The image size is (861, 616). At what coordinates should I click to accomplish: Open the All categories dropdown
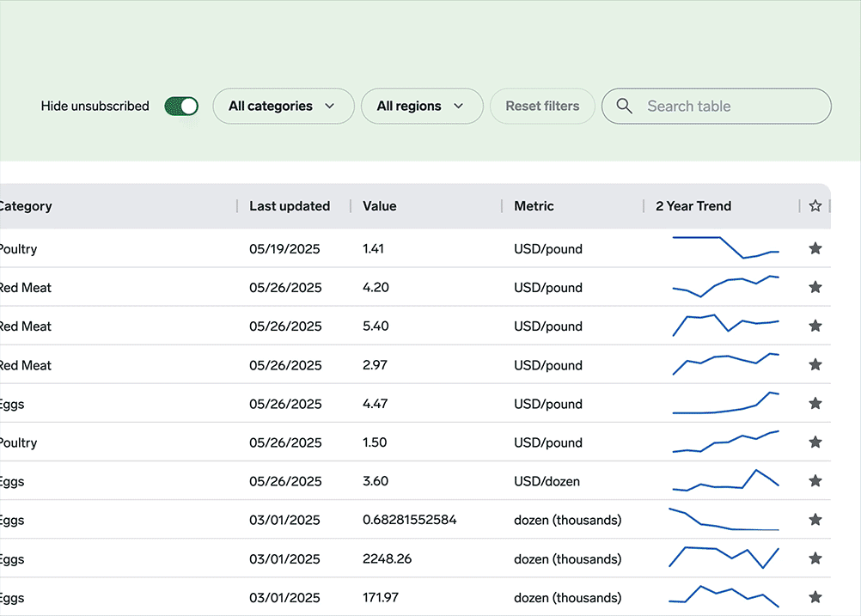[284, 106]
